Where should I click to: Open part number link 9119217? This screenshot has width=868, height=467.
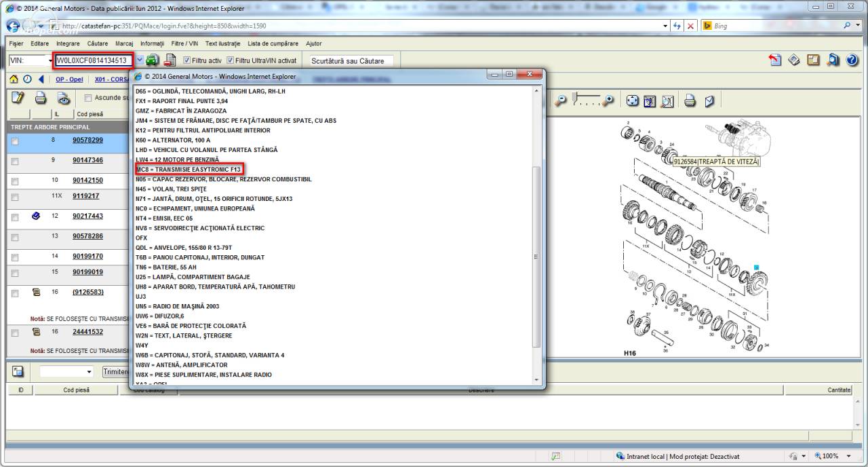pyautogui.click(x=86, y=196)
